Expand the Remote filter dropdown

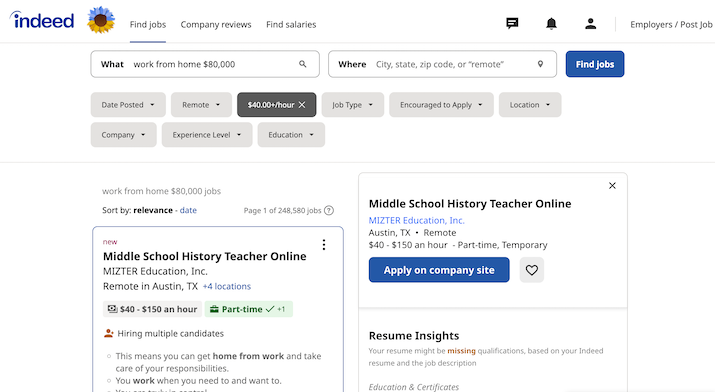click(201, 105)
